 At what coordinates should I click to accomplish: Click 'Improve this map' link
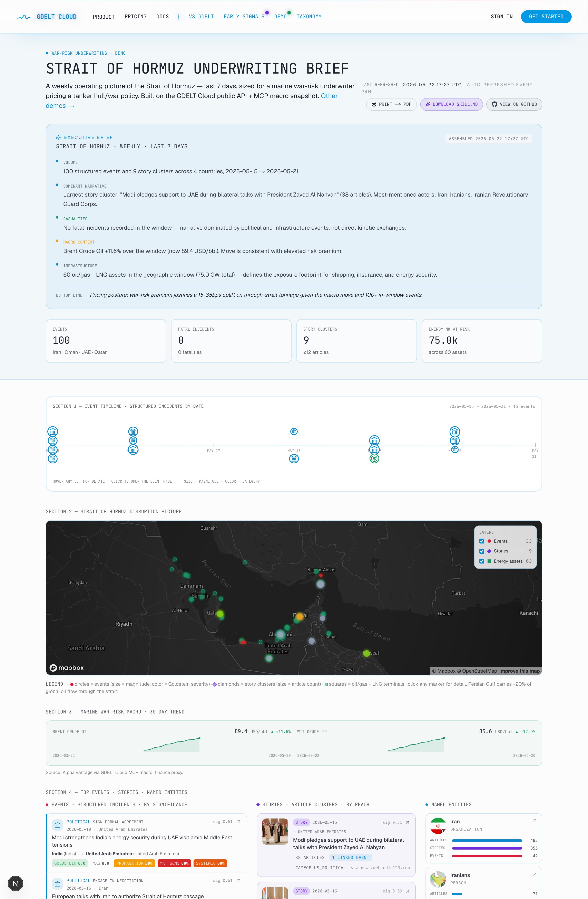pyautogui.click(x=519, y=671)
